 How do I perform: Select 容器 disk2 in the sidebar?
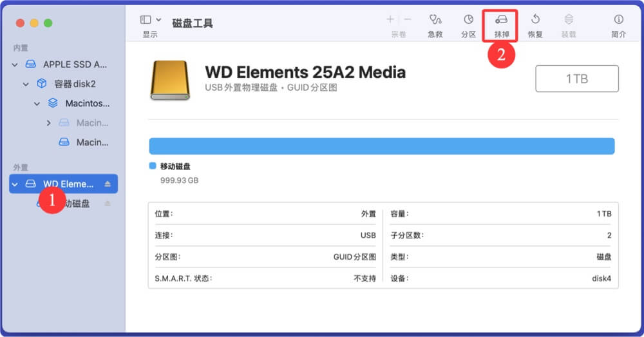[x=75, y=84]
